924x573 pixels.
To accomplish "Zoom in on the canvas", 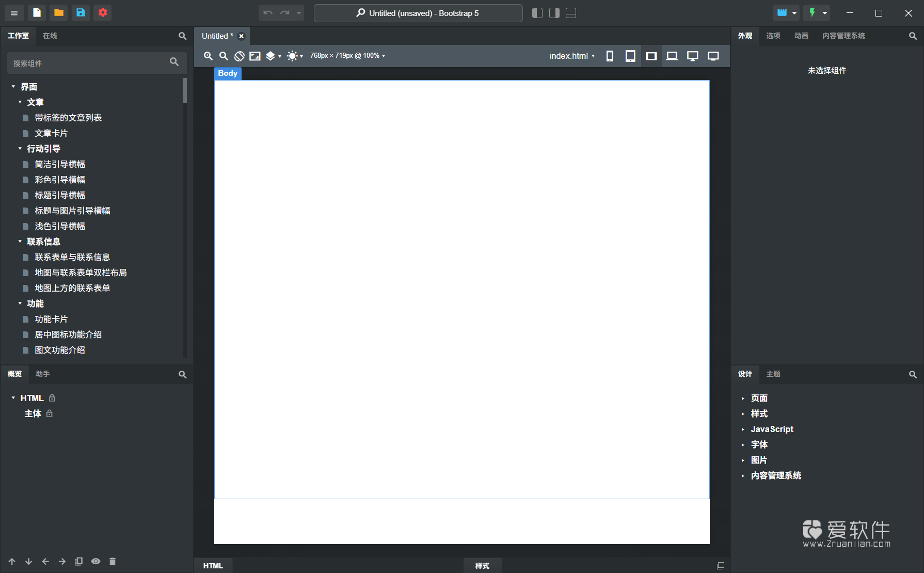I will 208,56.
